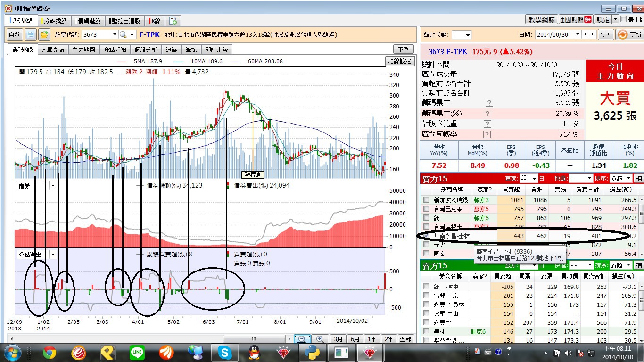Viewport: 644px width, 362px height.
Task: Open 設定 dropdown arrow
Action: (615, 20)
